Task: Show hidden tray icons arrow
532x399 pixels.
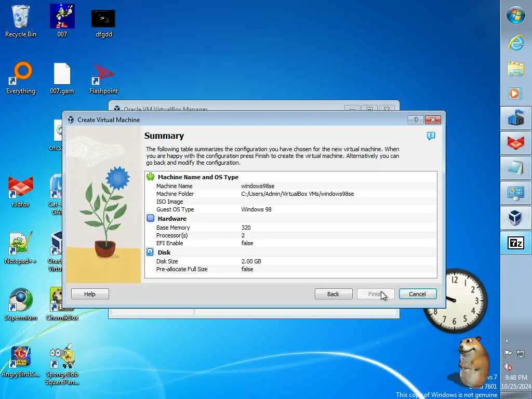Action: [507, 341]
